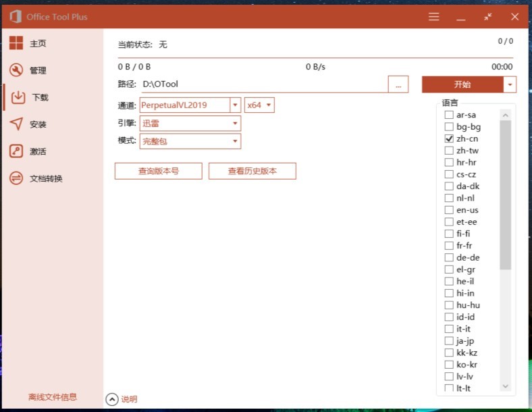
Task: Click the language list scrollbar thumb
Action: [x=506, y=196]
